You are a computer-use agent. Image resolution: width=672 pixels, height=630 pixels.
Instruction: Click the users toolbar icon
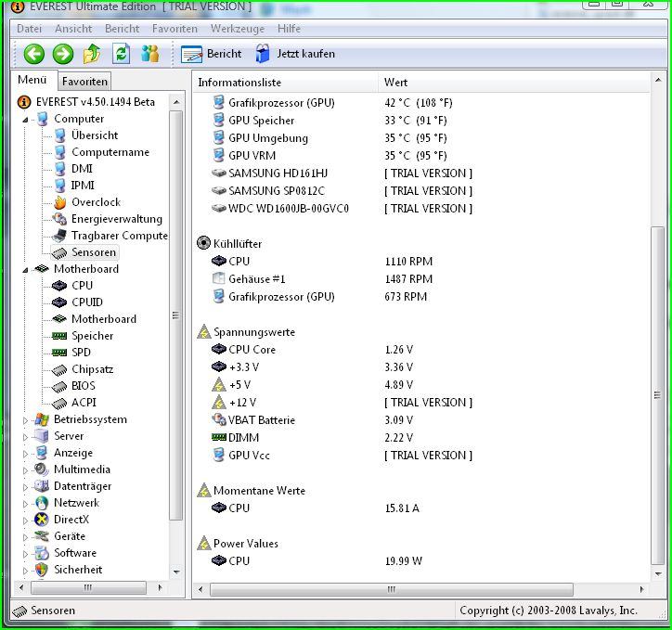pyautogui.click(x=150, y=54)
